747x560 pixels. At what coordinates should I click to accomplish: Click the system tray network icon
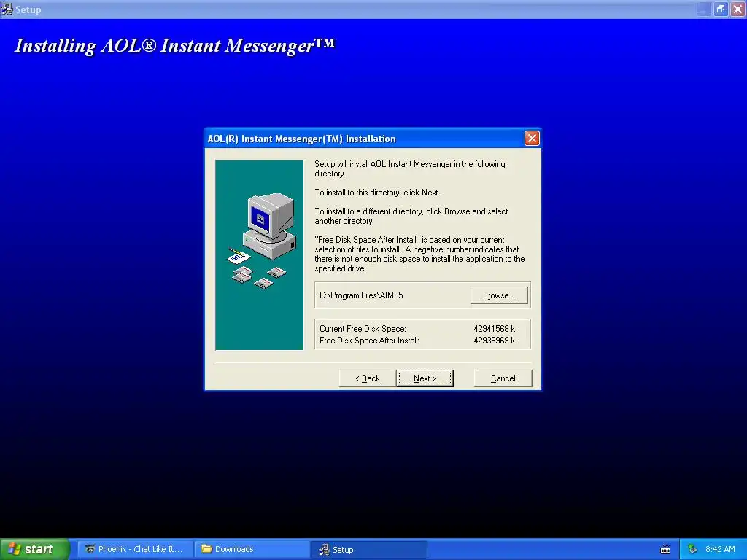[692, 549]
